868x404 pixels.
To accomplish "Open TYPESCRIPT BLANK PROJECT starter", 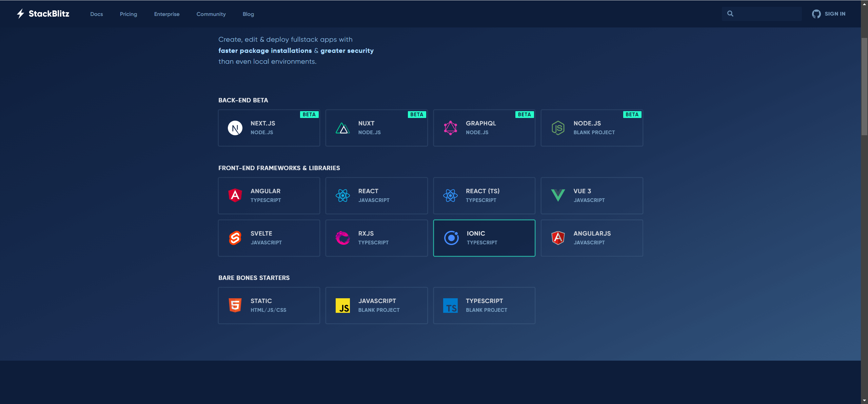I will 484,305.
